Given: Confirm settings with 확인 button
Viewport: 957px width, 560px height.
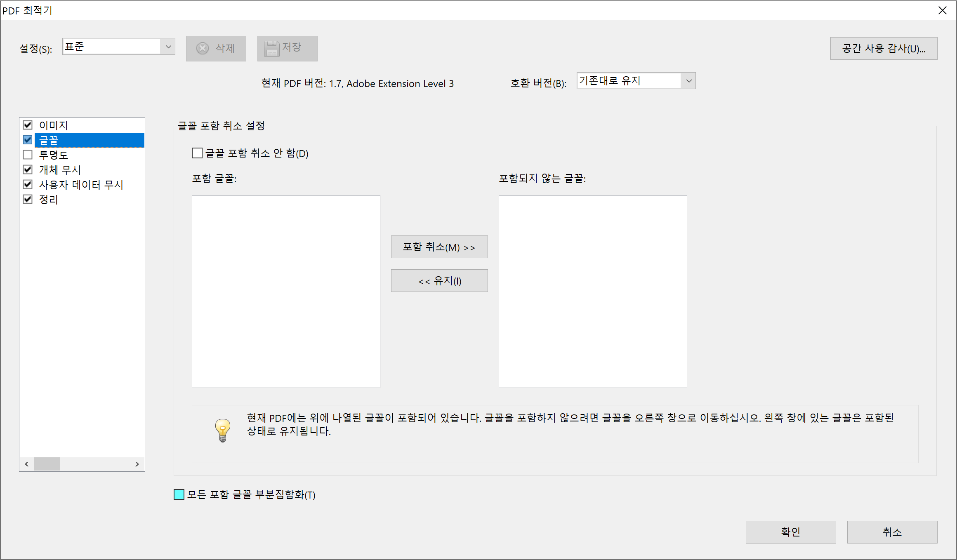Looking at the screenshot, I should [790, 532].
